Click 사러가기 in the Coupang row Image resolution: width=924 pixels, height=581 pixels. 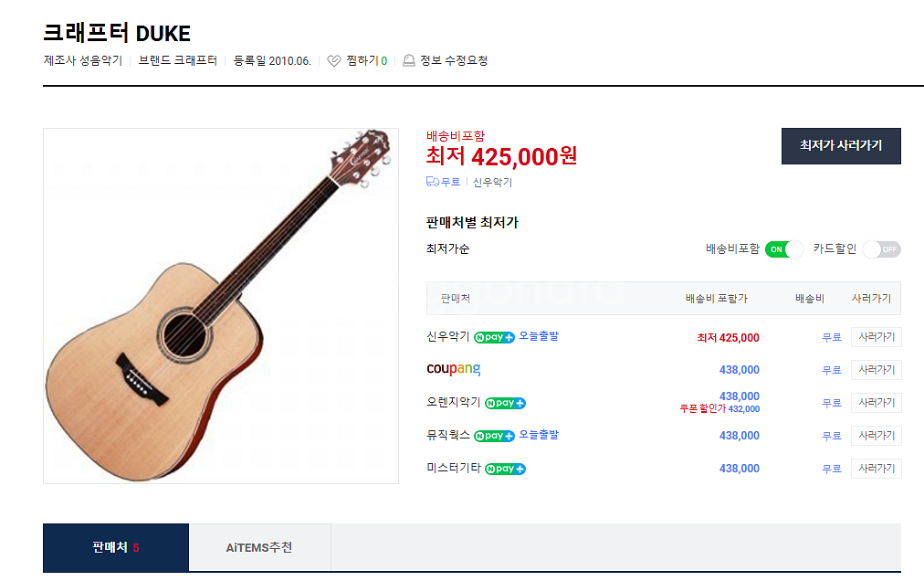click(x=876, y=370)
